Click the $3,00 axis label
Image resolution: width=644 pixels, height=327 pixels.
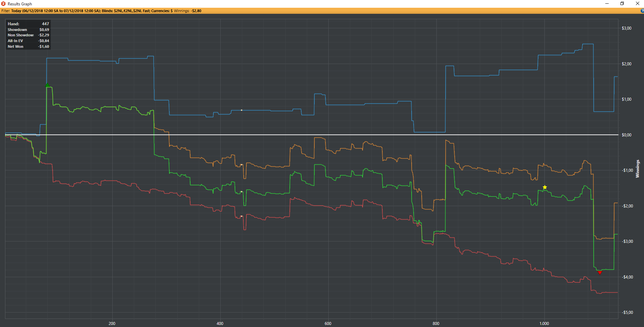click(x=627, y=28)
